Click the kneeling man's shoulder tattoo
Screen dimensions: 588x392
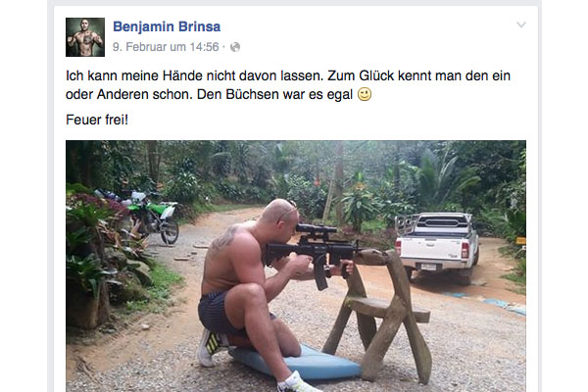tap(222, 239)
